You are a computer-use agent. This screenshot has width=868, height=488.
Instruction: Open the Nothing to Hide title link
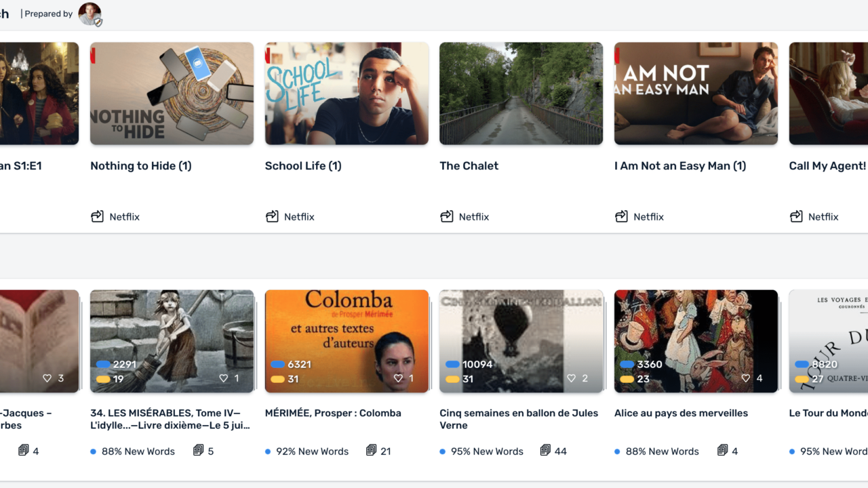click(141, 166)
